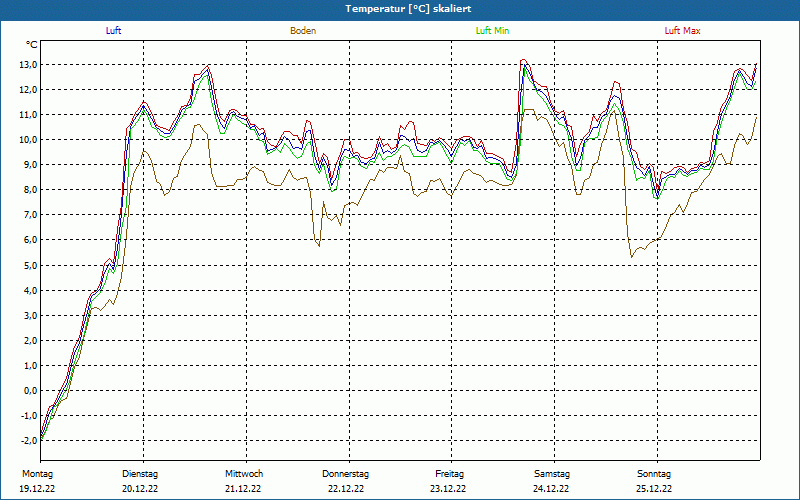Viewport: 800px width, 500px height.
Task: Click the Donnerstag day label
Action: tap(345, 474)
